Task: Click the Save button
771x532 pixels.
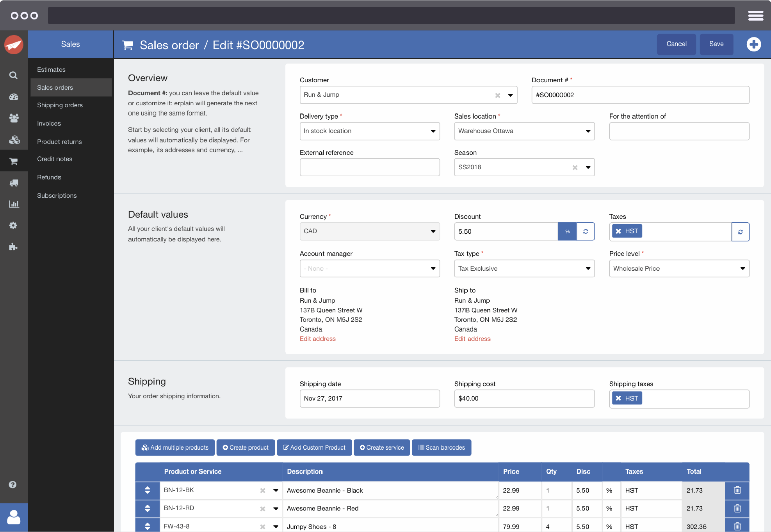Action: [x=716, y=44]
